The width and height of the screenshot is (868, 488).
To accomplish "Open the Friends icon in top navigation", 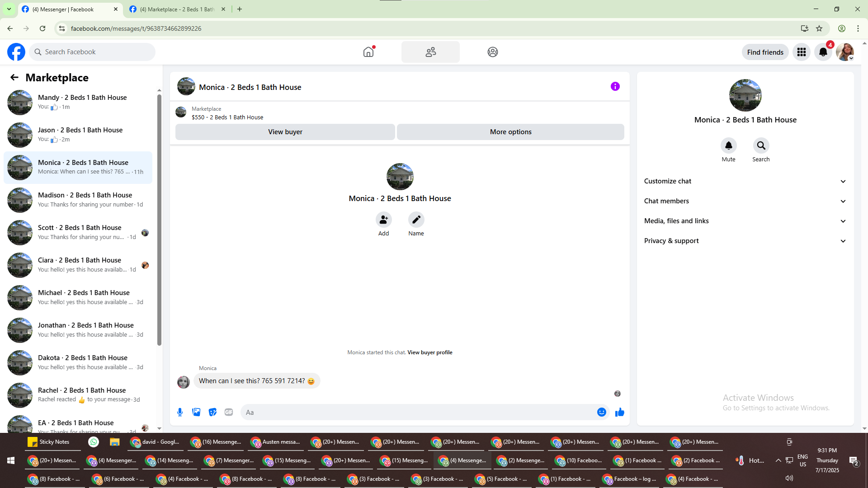I will (x=430, y=52).
